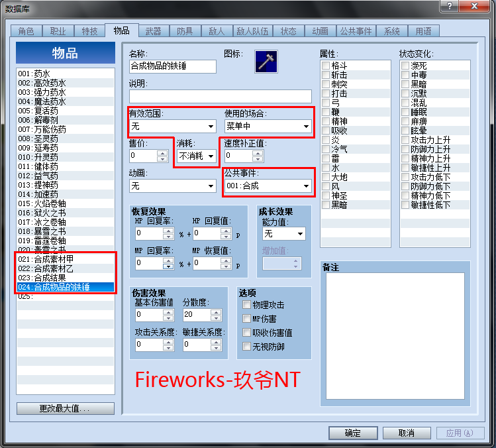
Task: Open the 动画 tab
Action: (x=320, y=31)
